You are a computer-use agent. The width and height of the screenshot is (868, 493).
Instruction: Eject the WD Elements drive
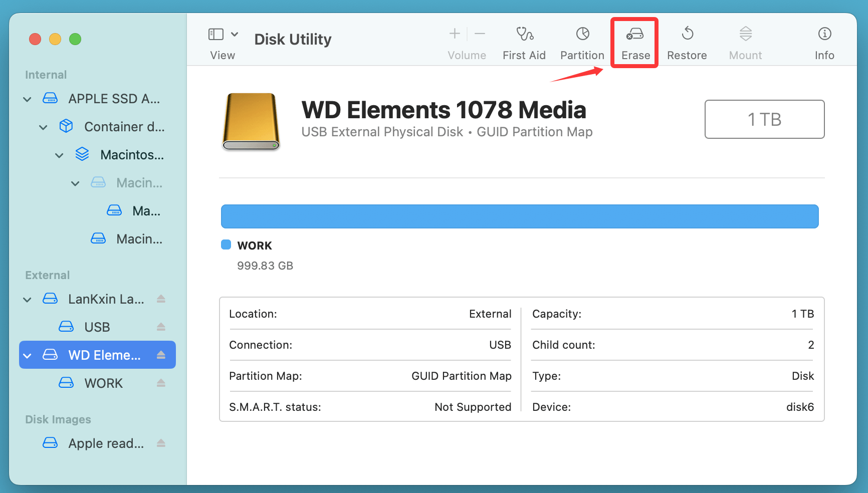[161, 355]
